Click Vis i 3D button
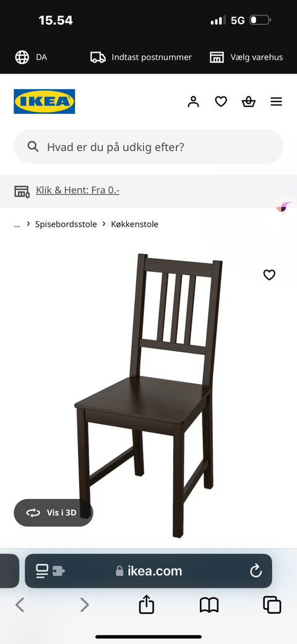This screenshot has width=297, height=644. [53, 513]
